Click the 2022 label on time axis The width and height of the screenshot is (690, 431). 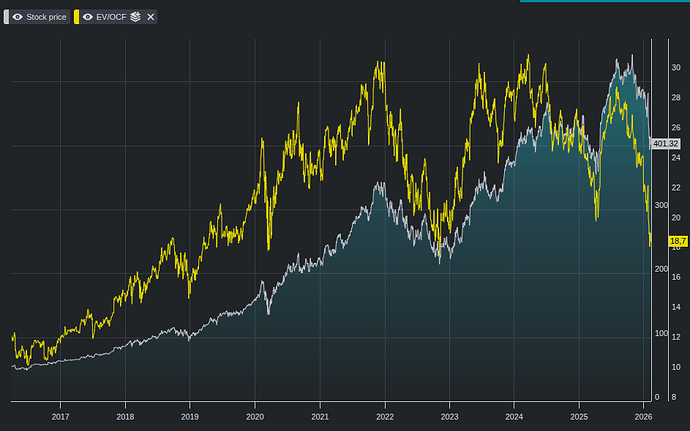tap(385, 417)
